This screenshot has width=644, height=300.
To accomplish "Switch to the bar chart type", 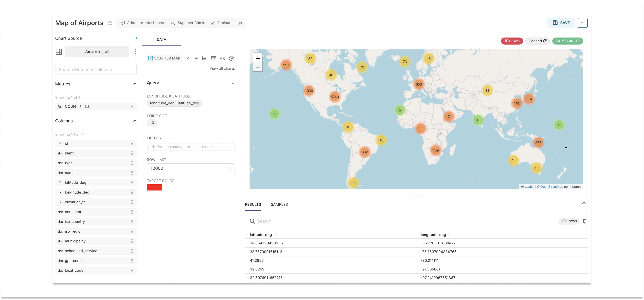I will [x=196, y=58].
